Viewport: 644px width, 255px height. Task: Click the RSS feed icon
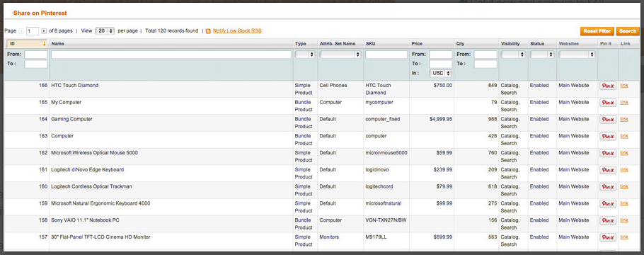pyautogui.click(x=208, y=31)
